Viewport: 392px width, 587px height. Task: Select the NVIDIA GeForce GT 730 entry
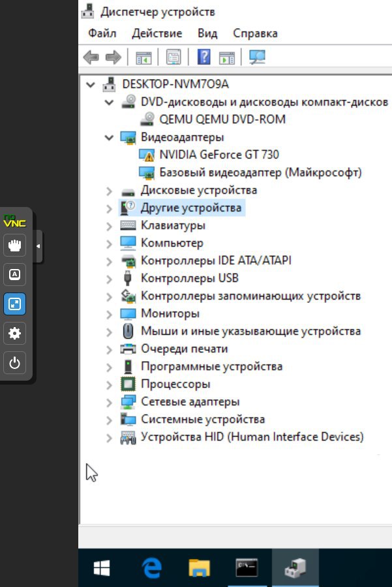[219, 155]
